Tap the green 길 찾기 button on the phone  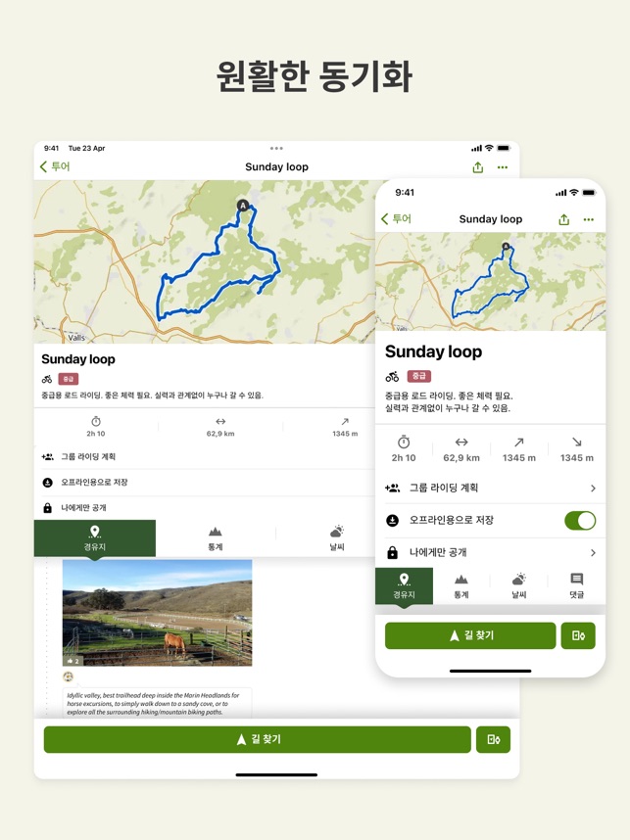click(x=470, y=636)
